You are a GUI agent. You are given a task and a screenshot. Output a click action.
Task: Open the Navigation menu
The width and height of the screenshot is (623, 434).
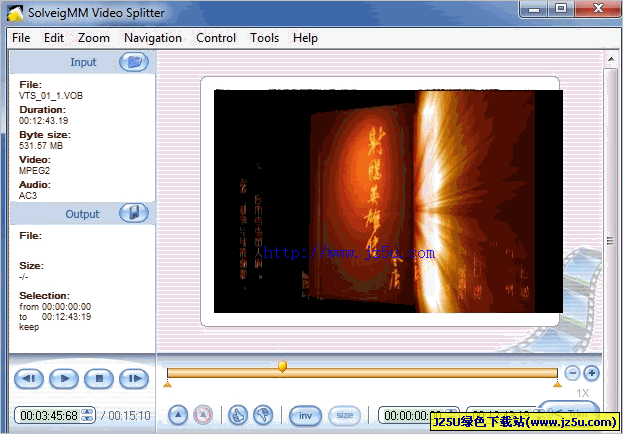pyautogui.click(x=153, y=38)
